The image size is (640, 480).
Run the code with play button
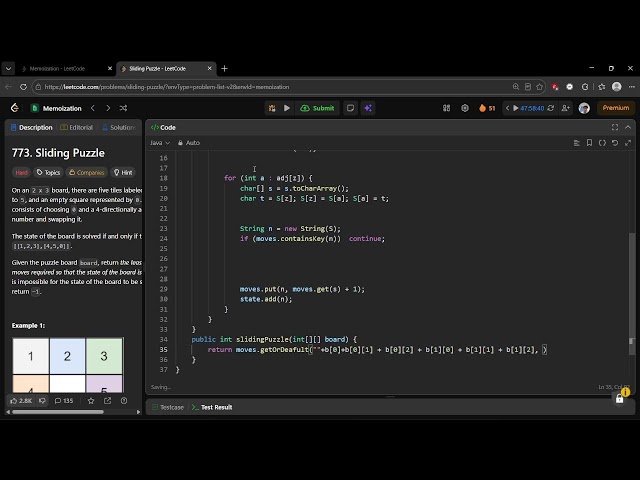pos(287,108)
